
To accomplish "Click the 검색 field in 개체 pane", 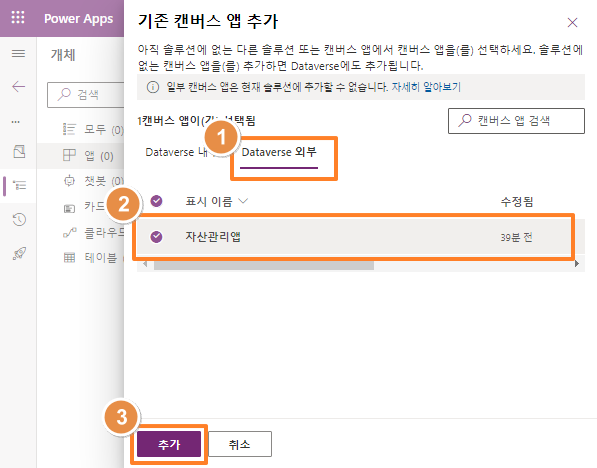I will pos(86,95).
